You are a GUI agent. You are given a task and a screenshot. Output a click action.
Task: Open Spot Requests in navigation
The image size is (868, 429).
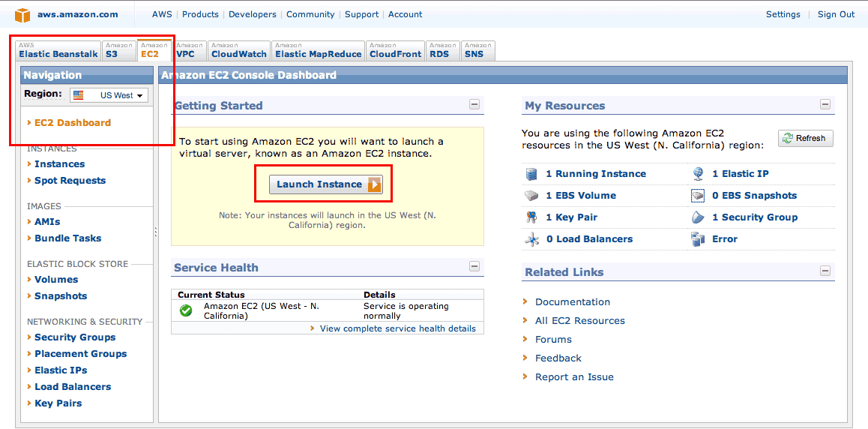(x=70, y=181)
